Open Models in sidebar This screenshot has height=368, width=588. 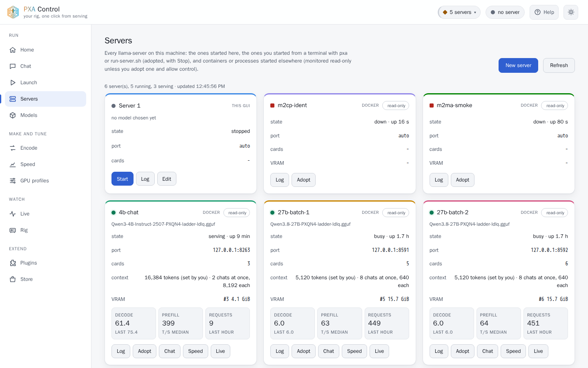coord(45,115)
